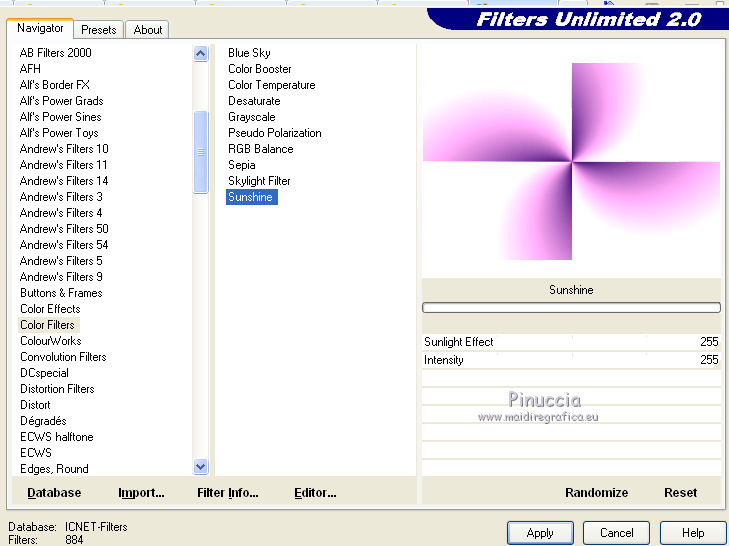The image size is (729, 546).
Task: Select Andrew's Filters 10 category
Action: click(64, 149)
